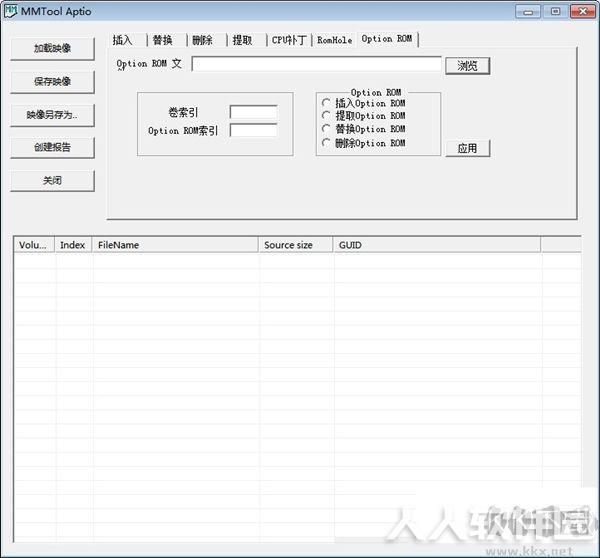The height and width of the screenshot is (558, 600).
Task: Sort list by the Index column header
Action: pyautogui.click(x=73, y=245)
